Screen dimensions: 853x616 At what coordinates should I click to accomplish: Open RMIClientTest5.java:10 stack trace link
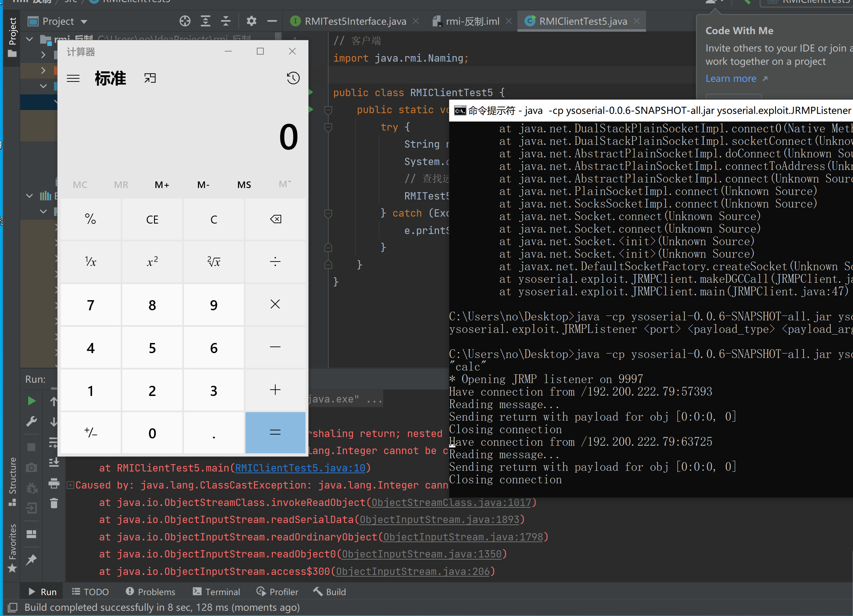pos(300,468)
